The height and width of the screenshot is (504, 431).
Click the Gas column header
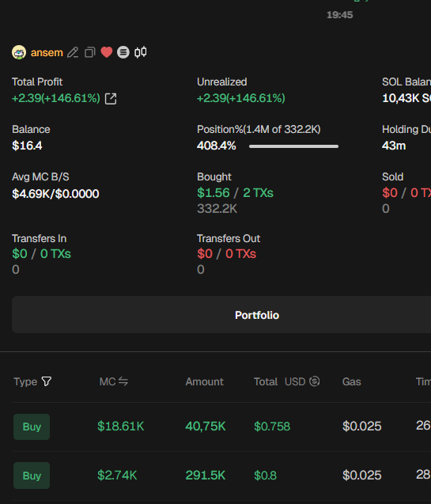(x=352, y=381)
